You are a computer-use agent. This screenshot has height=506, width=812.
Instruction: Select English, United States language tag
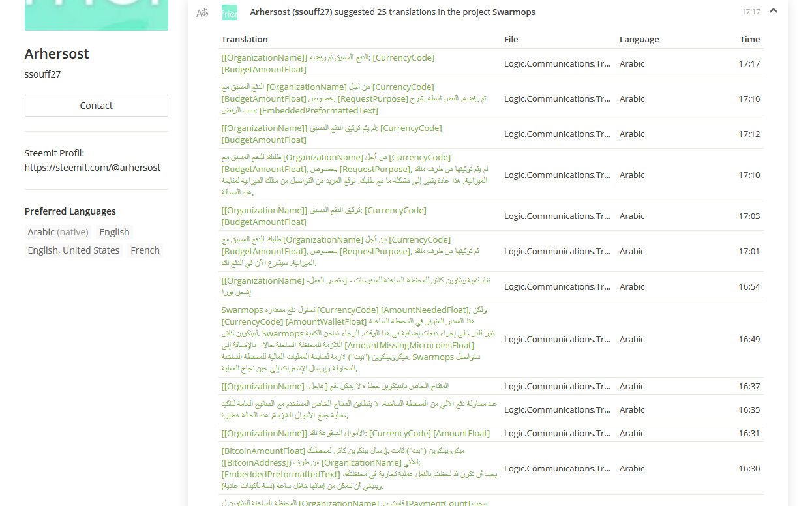pos(74,250)
